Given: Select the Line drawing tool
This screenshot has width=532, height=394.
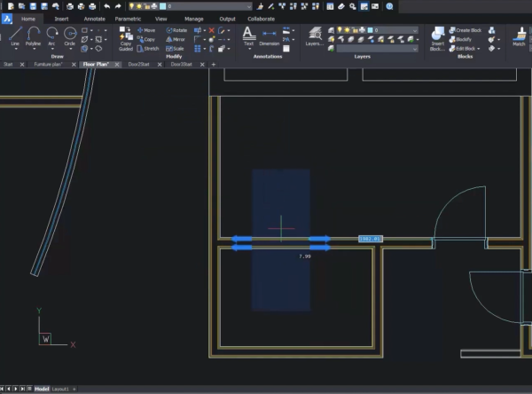Looking at the screenshot, I should point(14,35).
